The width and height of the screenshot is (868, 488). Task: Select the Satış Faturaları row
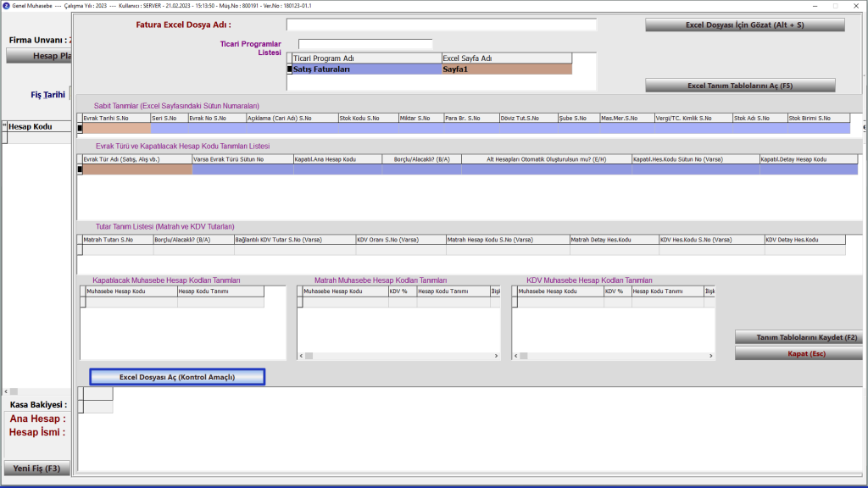click(x=365, y=69)
